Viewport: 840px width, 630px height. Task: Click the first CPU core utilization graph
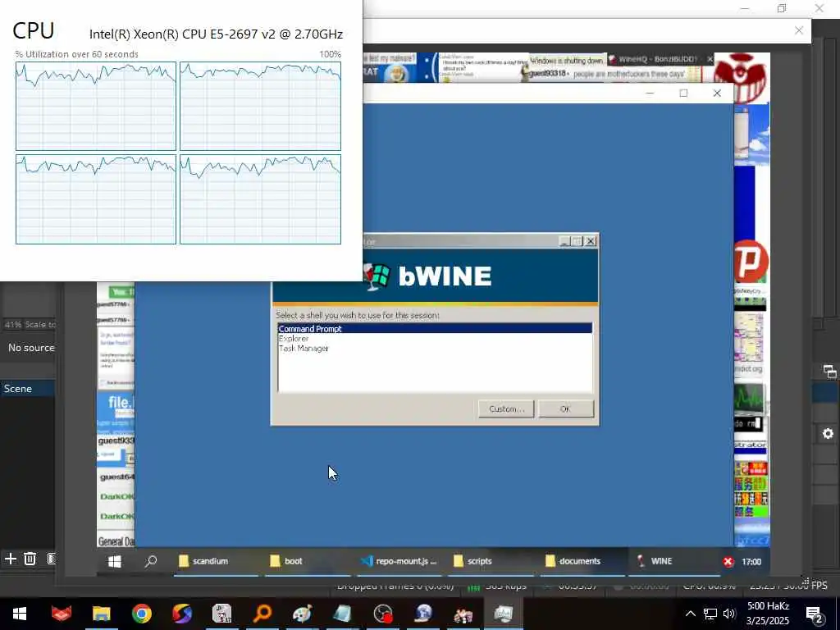[x=96, y=106]
